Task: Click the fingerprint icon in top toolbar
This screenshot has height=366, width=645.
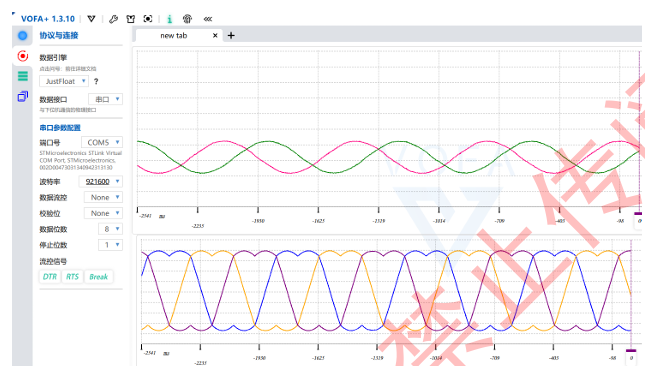Action: point(187,19)
